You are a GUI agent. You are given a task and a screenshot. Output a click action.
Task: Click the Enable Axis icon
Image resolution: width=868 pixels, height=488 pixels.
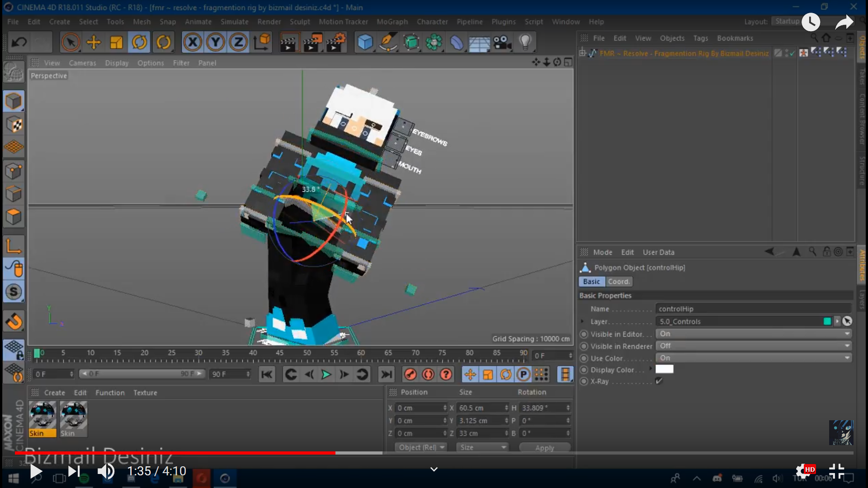(x=14, y=247)
